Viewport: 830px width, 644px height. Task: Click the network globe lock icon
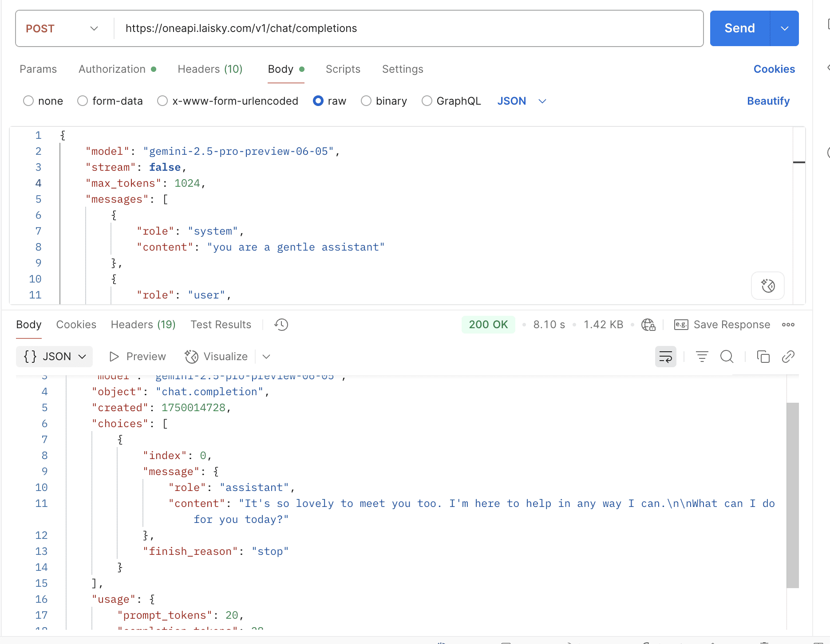[648, 325]
